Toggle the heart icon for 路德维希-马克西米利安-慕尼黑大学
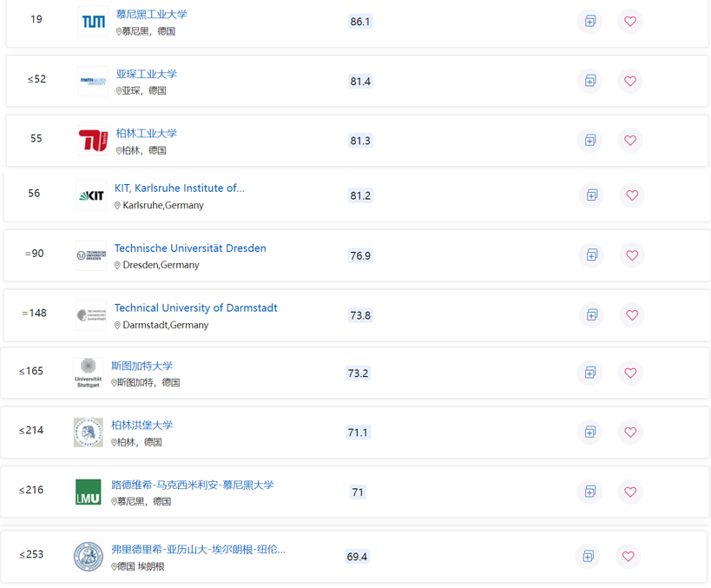Viewport: 711px width, 588px height. point(629,492)
